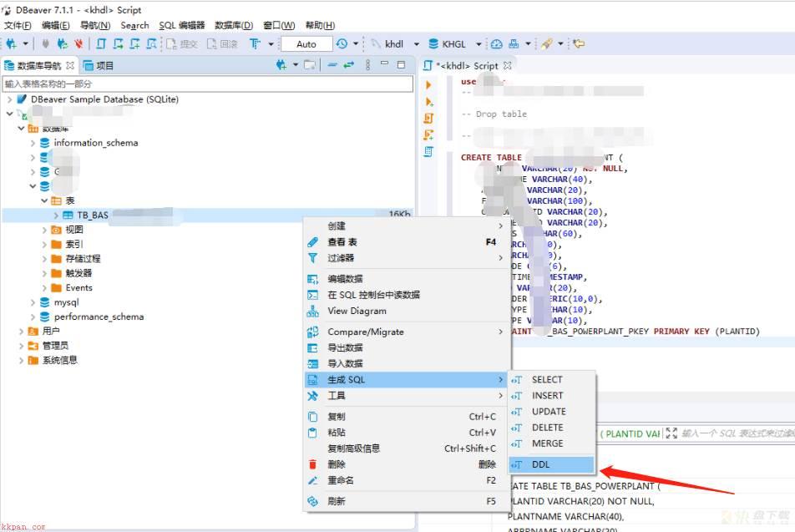Select SELECT in the 生成 SQL submenu

pyautogui.click(x=551, y=379)
